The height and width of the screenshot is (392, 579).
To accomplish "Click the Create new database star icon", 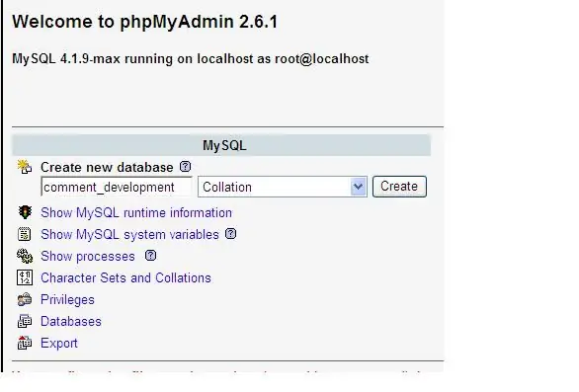I will point(25,167).
